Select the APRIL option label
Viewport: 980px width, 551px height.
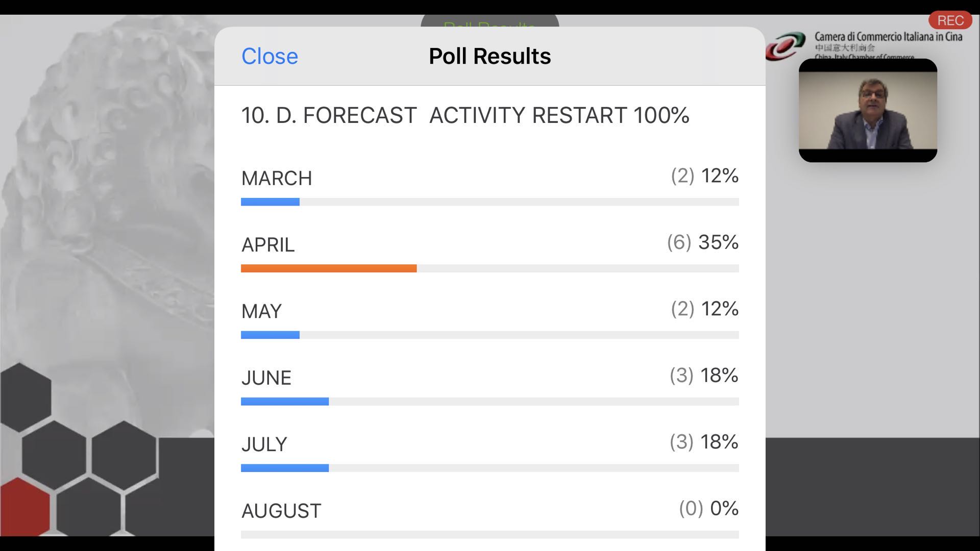[268, 245]
